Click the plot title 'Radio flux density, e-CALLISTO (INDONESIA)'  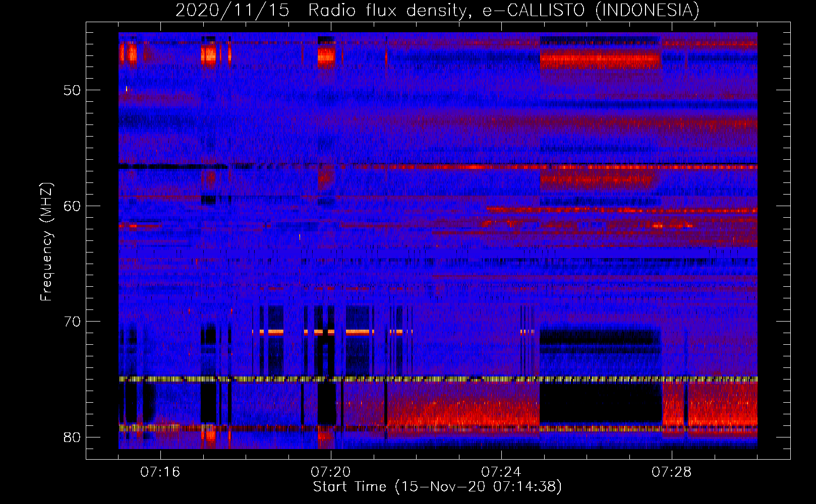[x=504, y=10]
